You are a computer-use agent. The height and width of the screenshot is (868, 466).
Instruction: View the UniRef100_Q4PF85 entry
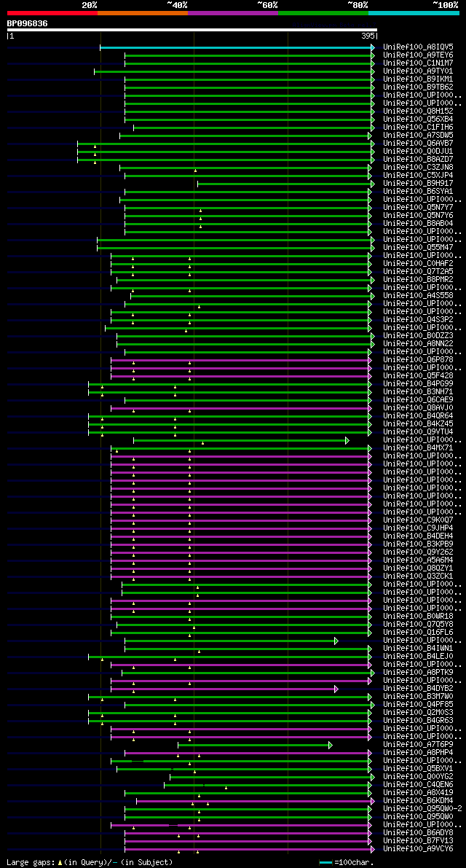(418, 705)
